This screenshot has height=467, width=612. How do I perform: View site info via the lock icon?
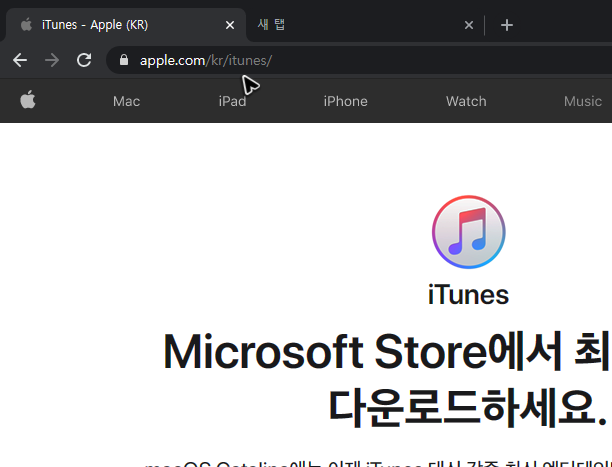(124, 60)
